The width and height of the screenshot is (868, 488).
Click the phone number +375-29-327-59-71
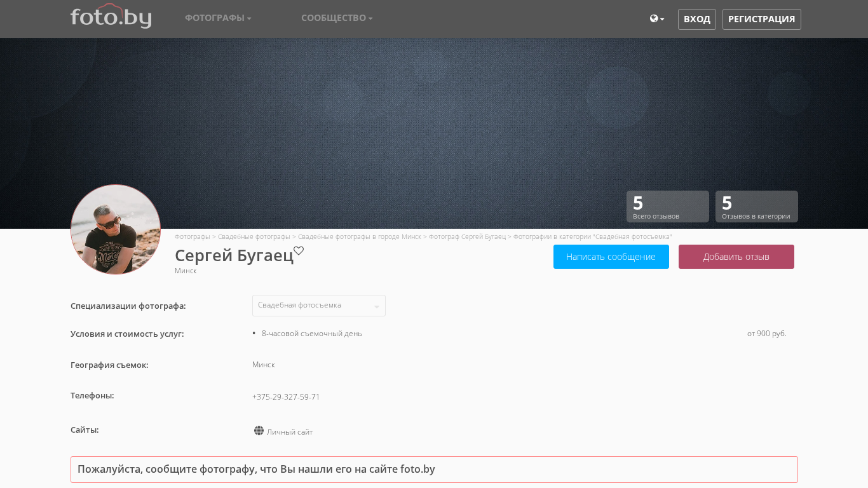pos(286,397)
